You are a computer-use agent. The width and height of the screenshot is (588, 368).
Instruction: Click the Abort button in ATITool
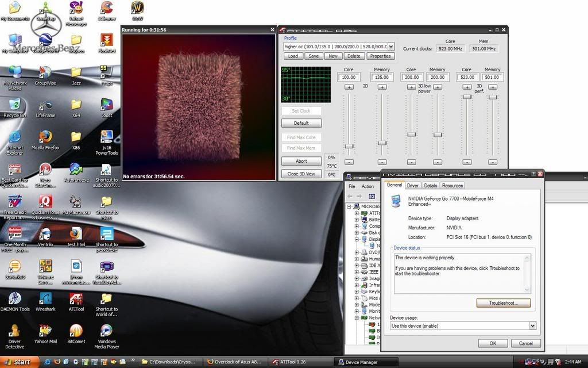[301, 161]
